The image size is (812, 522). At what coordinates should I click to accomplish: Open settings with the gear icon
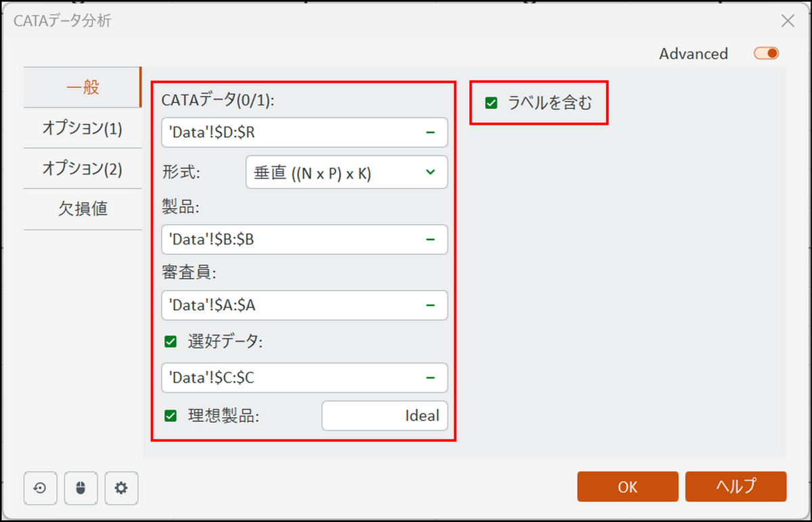[x=121, y=488]
